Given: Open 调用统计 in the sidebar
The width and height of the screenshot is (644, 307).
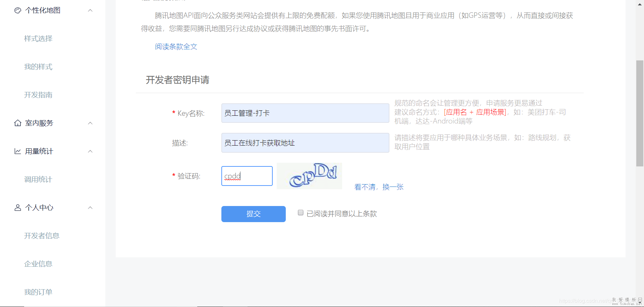Looking at the screenshot, I should pyautogui.click(x=38, y=180).
